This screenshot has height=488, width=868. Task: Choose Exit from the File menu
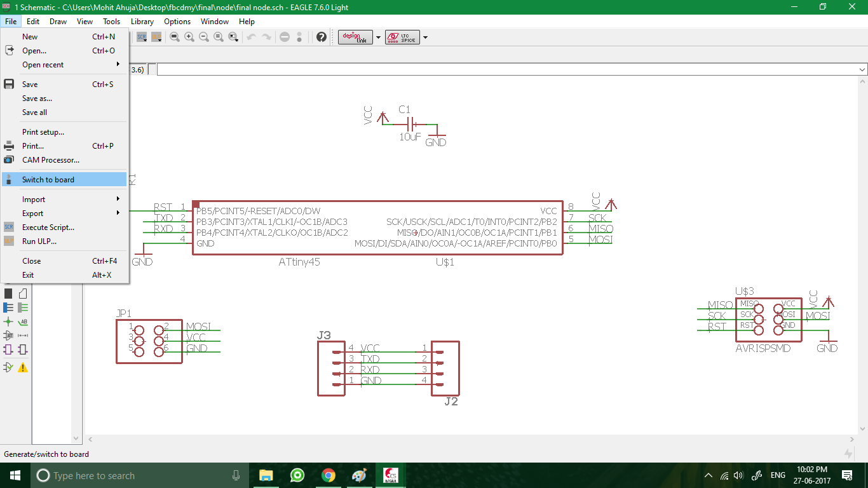[x=65, y=275]
